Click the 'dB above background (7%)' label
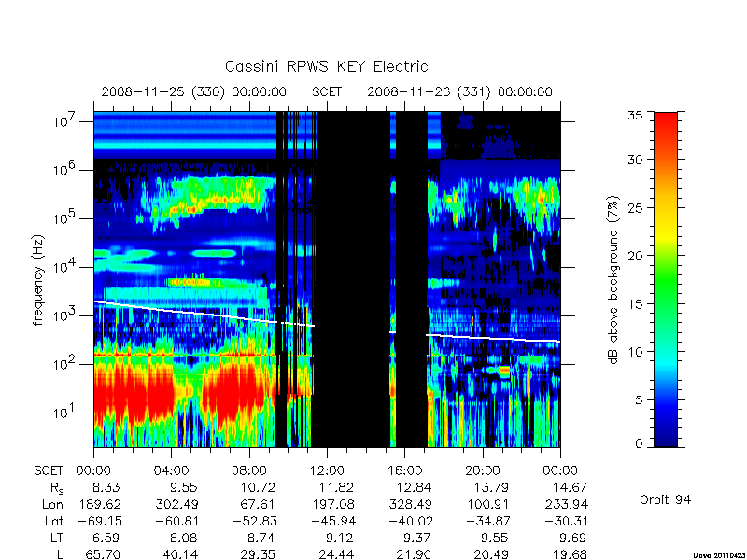The width and height of the screenshot is (747, 560). 613,280
